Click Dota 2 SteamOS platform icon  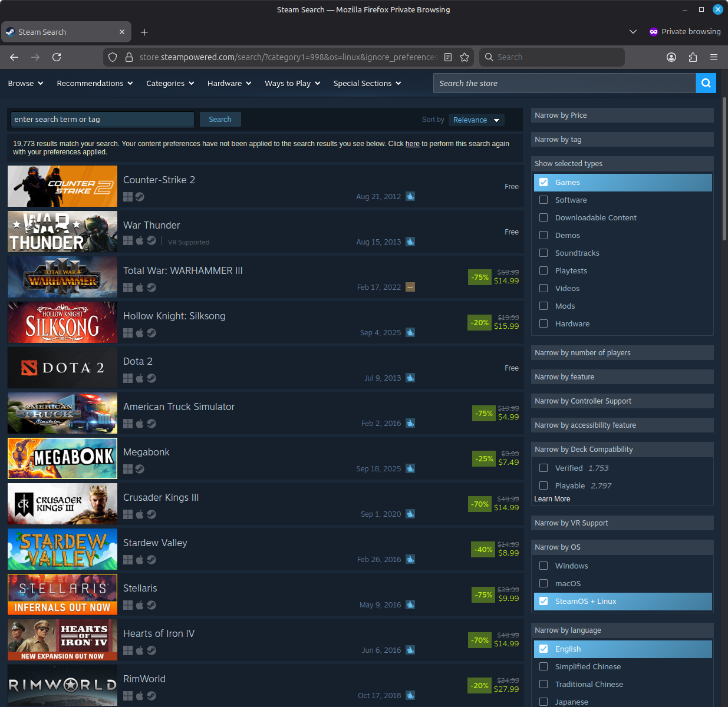[x=151, y=378]
